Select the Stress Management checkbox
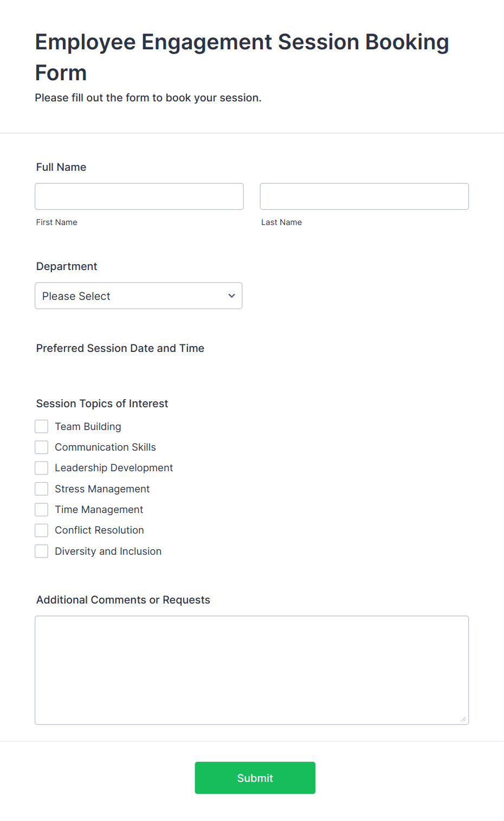Viewport: 504px width, 821px height. pyautogui.click(x=42, y=489)
